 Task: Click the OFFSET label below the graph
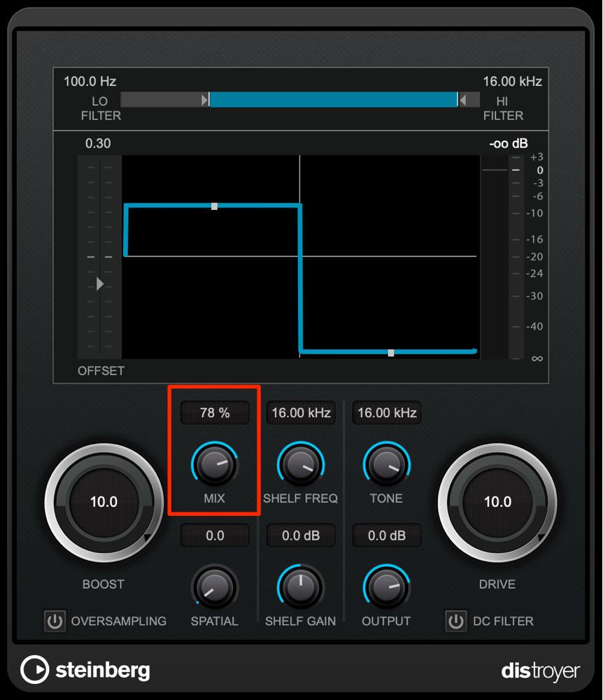[101, 371]
